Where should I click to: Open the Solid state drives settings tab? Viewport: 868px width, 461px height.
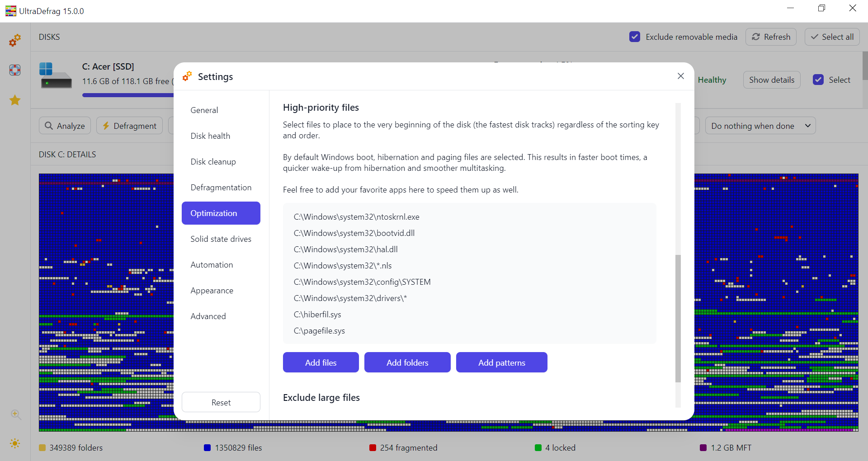tap(221, 239)
